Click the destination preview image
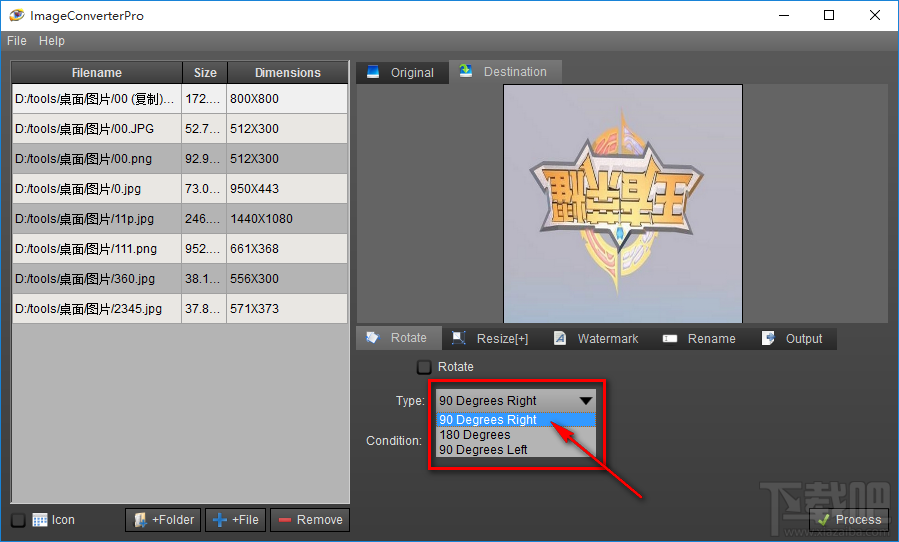The image size is (899, 542). pos(623,204)
